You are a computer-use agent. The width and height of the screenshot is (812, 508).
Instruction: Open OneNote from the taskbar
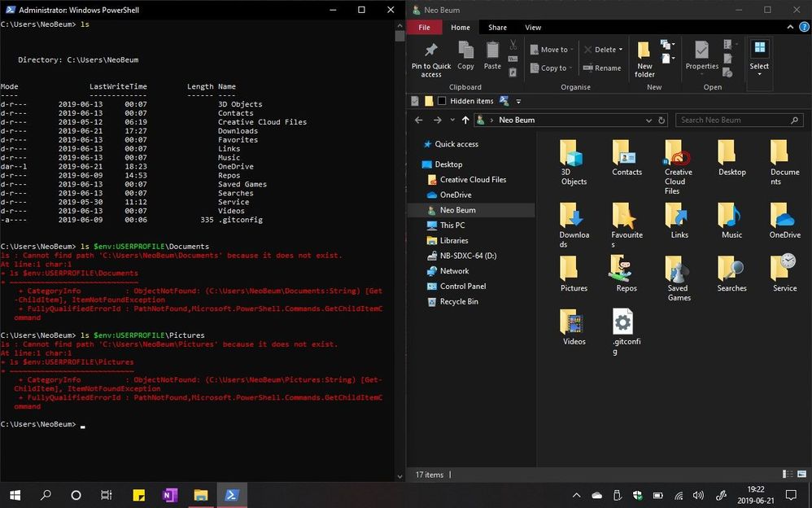pos(170,495)
